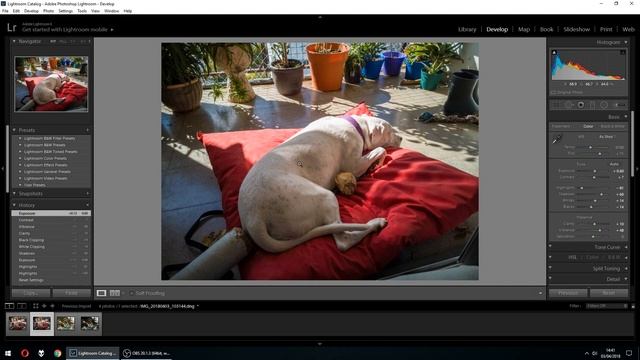The image size is (640, 360).
Task: Expand the Tone Curve panel
Action: [626, 247]
